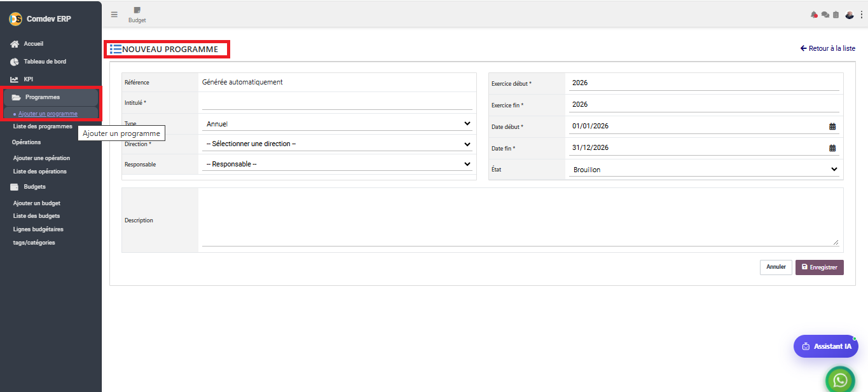Viewport: 868px width, 392px height.
Task: Open Lignes budgétaires in sidebar
Action: tap(38, 229)
